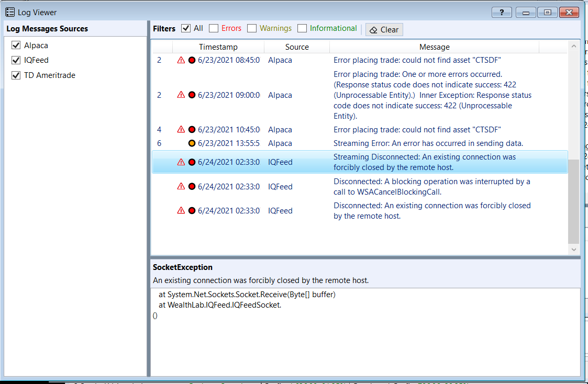The width and height of the screenshot is (588, 384).
Task: Enable the Warnings filter checkbox
Action: pos(252,28)
